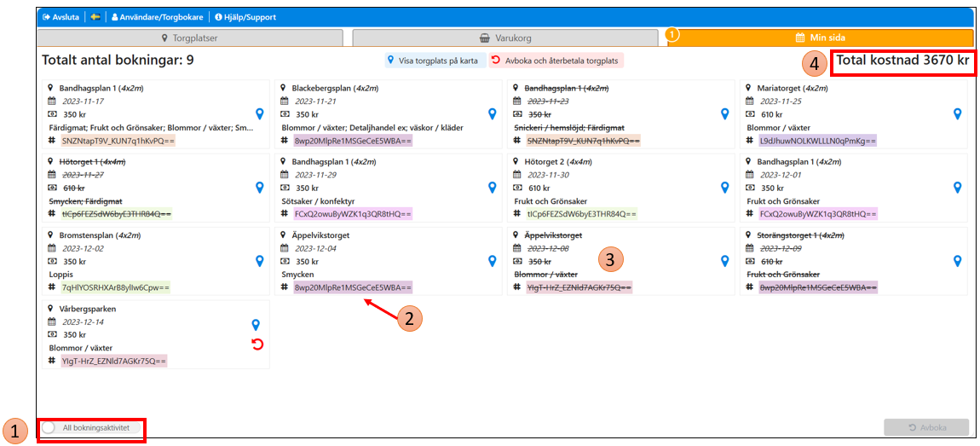
Task: Select booking code on Bromstensplan card
Action: 115,287
